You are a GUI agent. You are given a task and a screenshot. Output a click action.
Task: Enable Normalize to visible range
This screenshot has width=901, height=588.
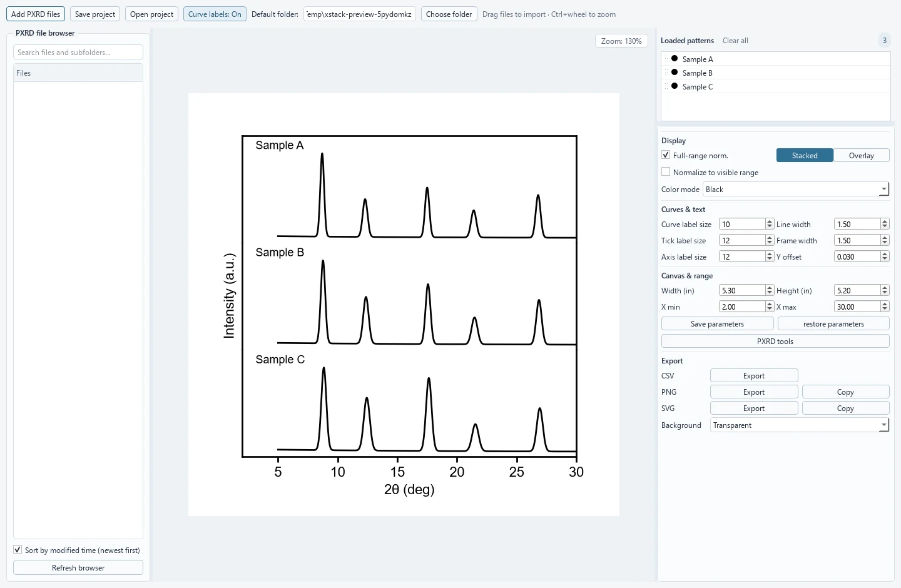[x=666, y=172]
